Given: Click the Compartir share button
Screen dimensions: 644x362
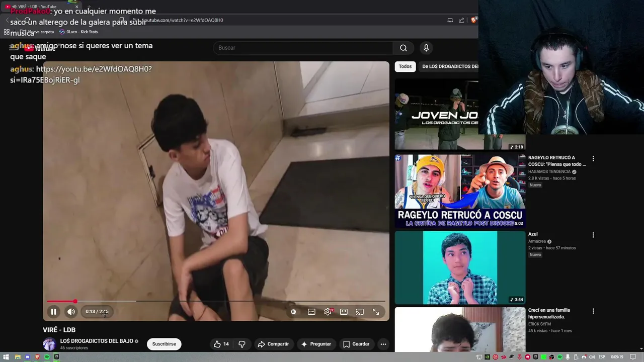Looking at the screenshot, I should point(273,344).
